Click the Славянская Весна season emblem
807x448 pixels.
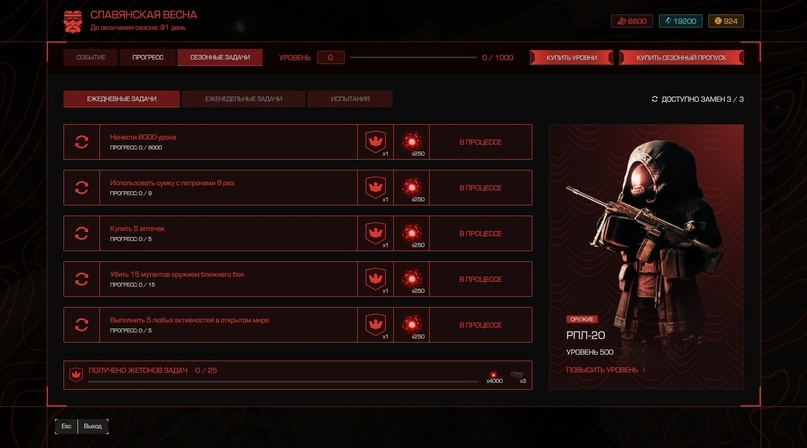[x=73, y=22]
